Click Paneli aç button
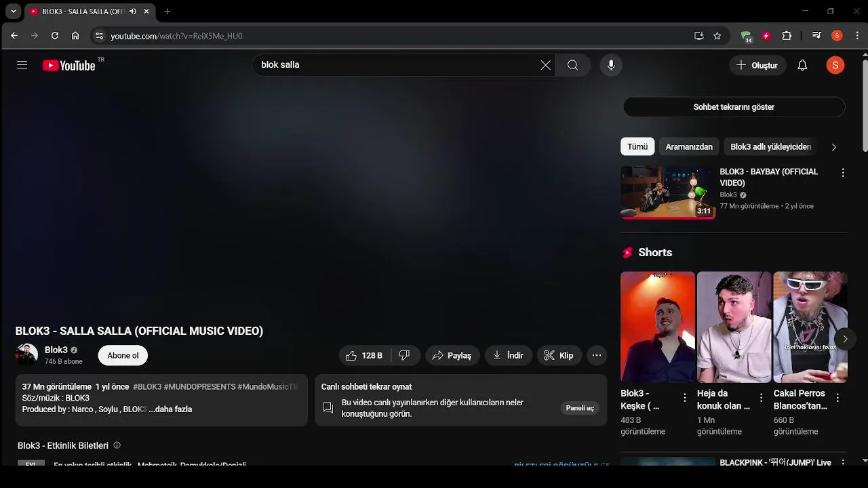Screen dimensions: 868x488 580,408
